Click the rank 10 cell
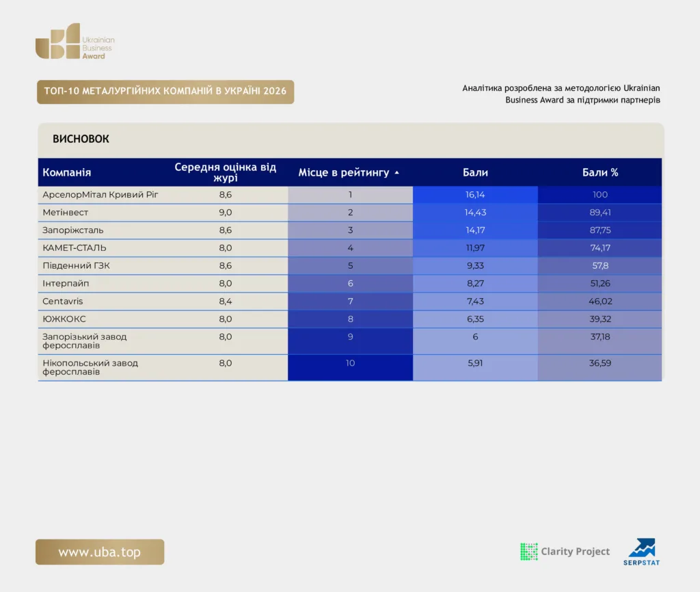This screenshot has width=700, height=592. click(x=351, y=367)
